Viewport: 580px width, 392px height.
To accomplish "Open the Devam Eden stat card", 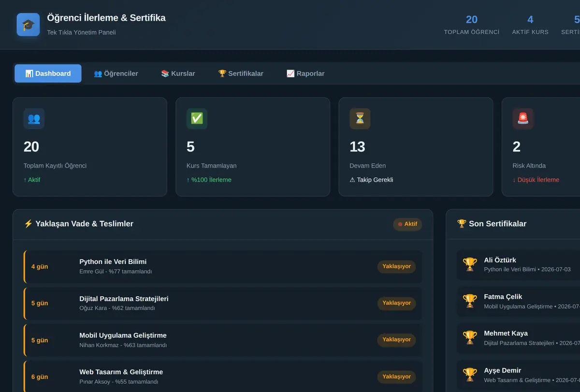I will [x=416, y=147].
